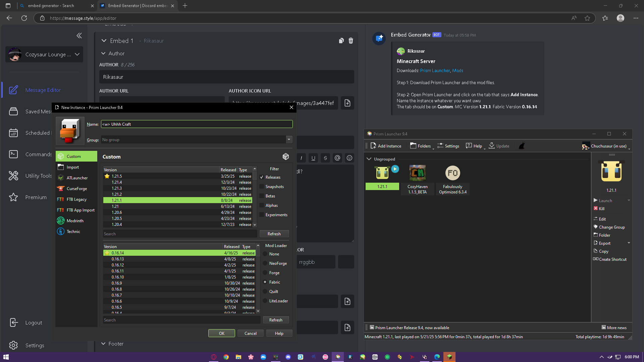Viewport: 644px width, 362px height.
Task: Click Update in Prism Launcher toolbar
Action: coord(499,146)
